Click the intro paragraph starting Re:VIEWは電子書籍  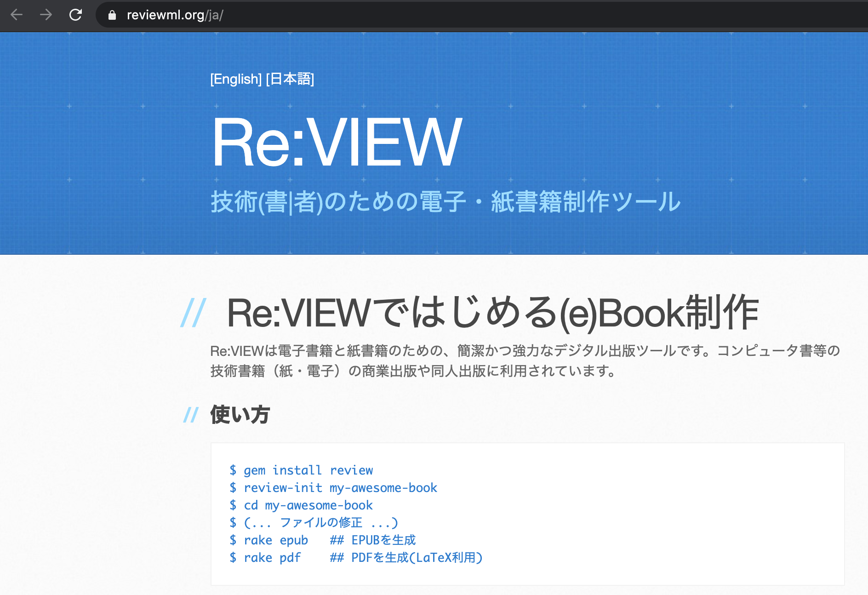(525, 360)
